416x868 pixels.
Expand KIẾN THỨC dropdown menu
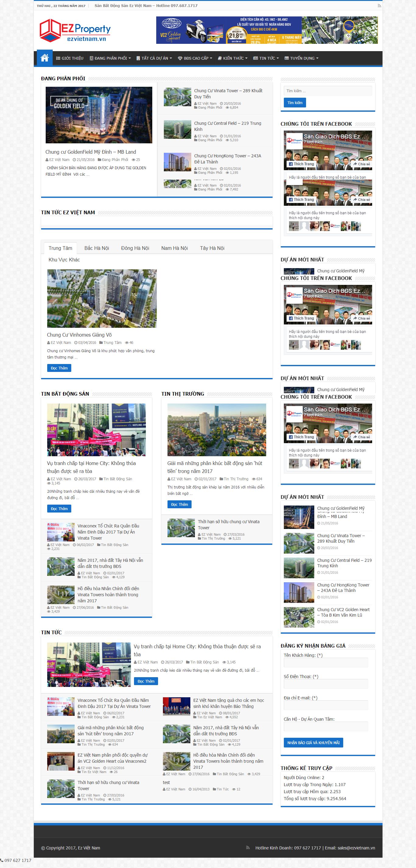click(233, 58)
